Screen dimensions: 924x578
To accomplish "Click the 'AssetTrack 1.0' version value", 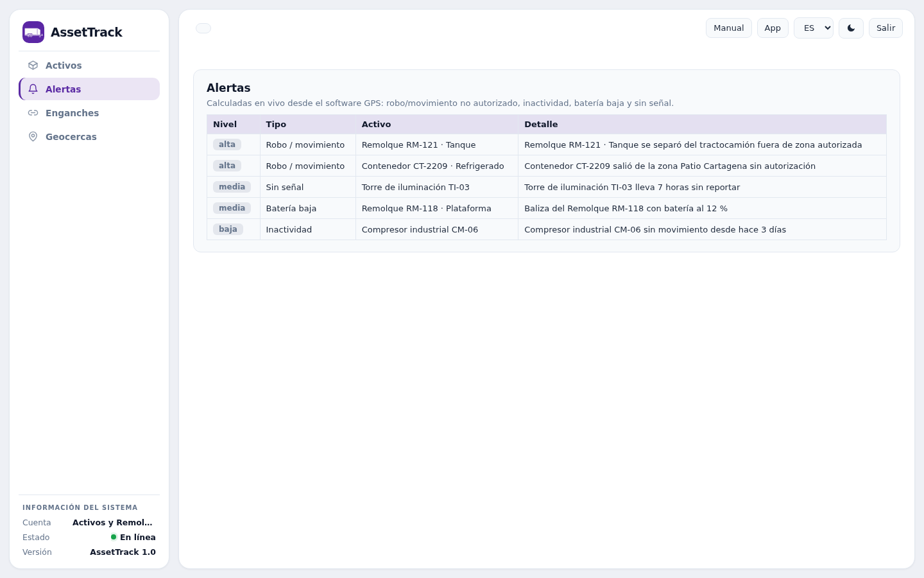I will 123,552.
